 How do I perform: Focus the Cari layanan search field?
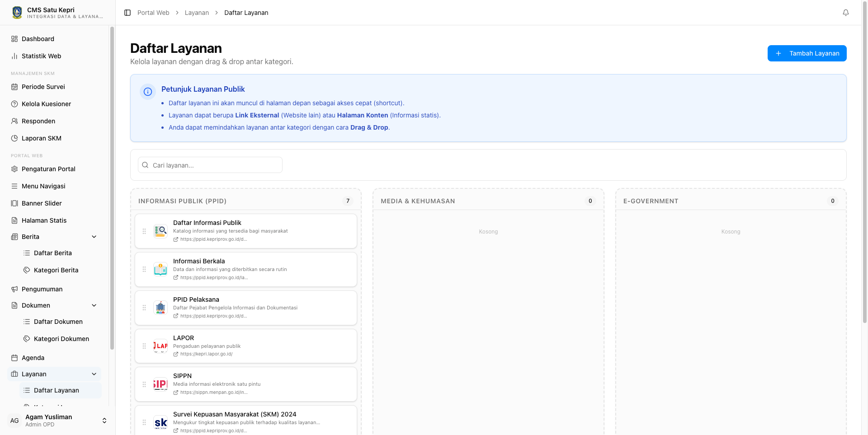click(210, 165)
